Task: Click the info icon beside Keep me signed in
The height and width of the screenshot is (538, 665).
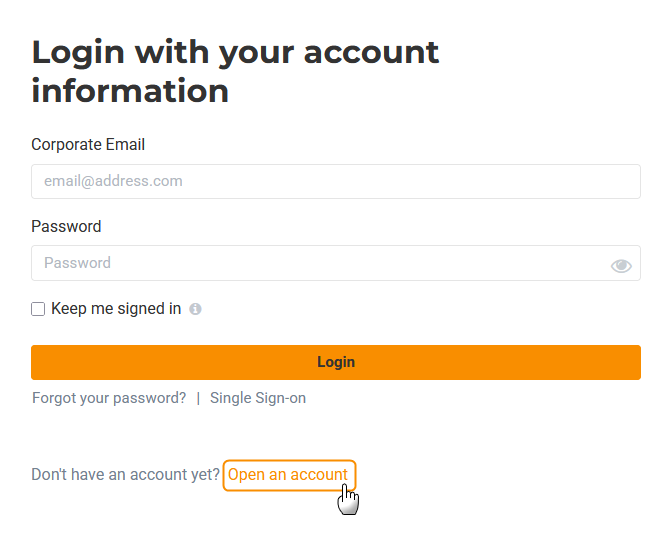Action: tap(196, 309)
